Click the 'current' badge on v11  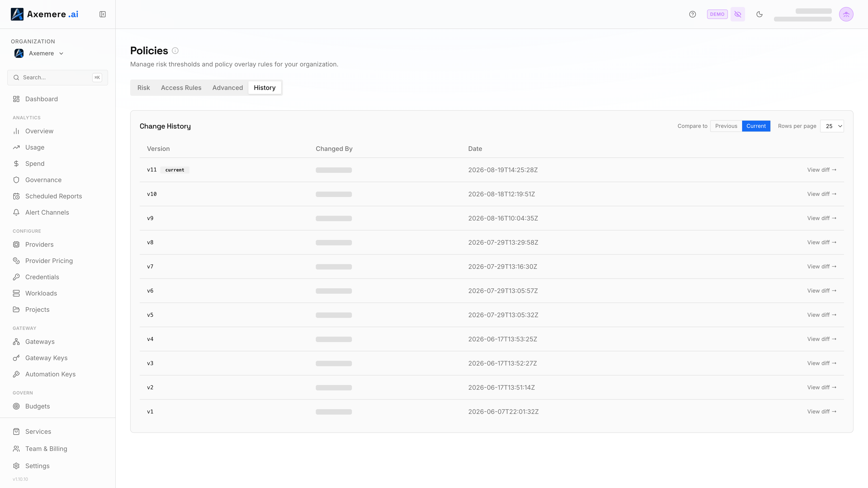click(x=175, y=170)
